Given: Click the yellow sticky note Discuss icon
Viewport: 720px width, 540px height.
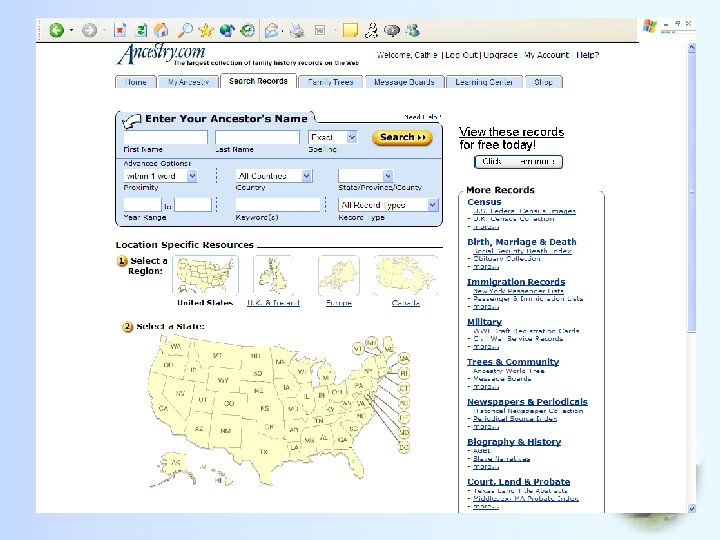Looking at the screenshot, I should 350,31.
